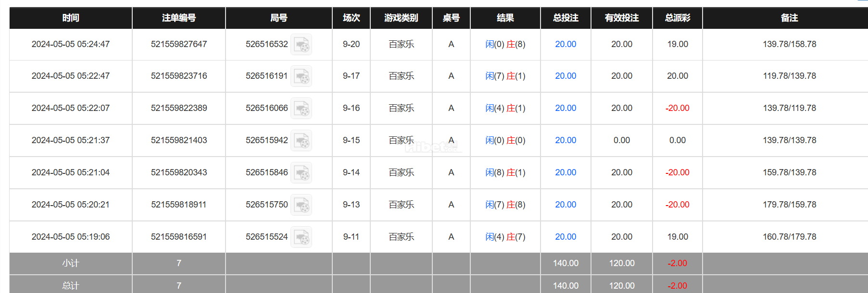Click replay icon beside round 526515942
This screenshot has height=293, width=868.
tap(302, 141)
